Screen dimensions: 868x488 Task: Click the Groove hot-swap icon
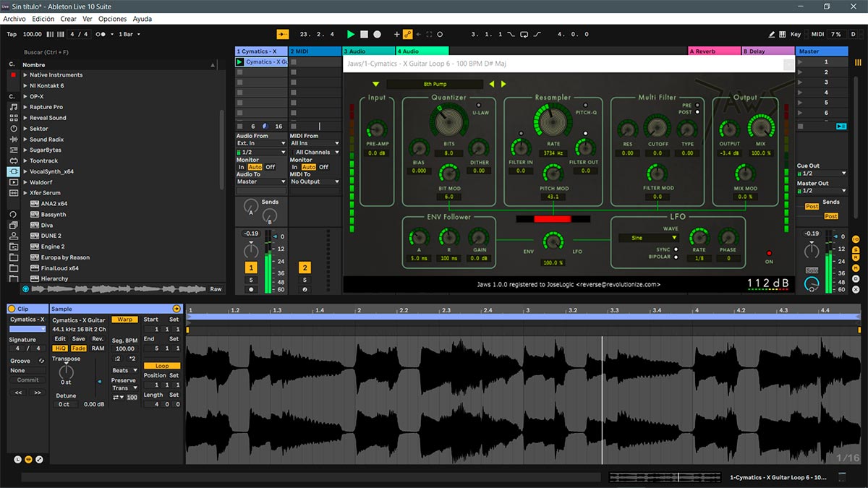(41, 361)
